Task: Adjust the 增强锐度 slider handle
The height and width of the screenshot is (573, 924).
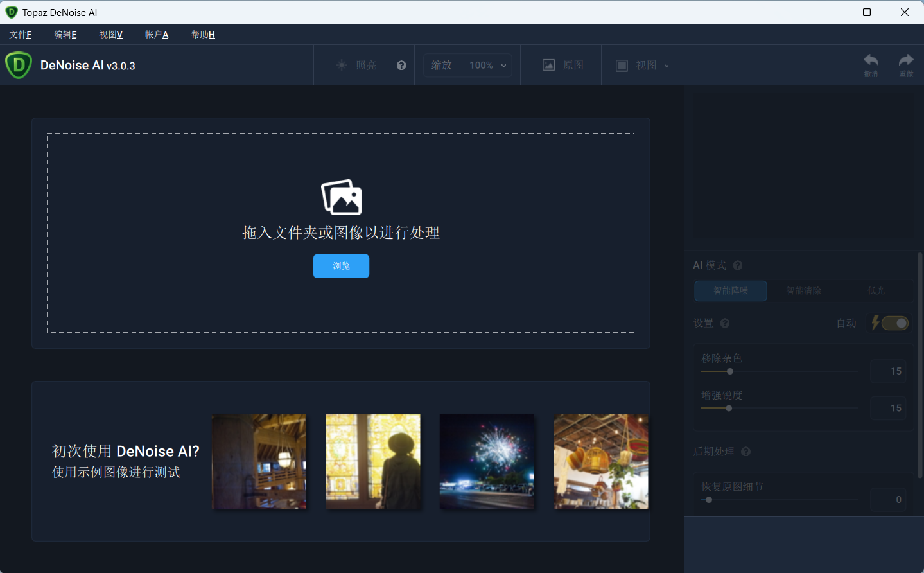Action: pos(729,409)
